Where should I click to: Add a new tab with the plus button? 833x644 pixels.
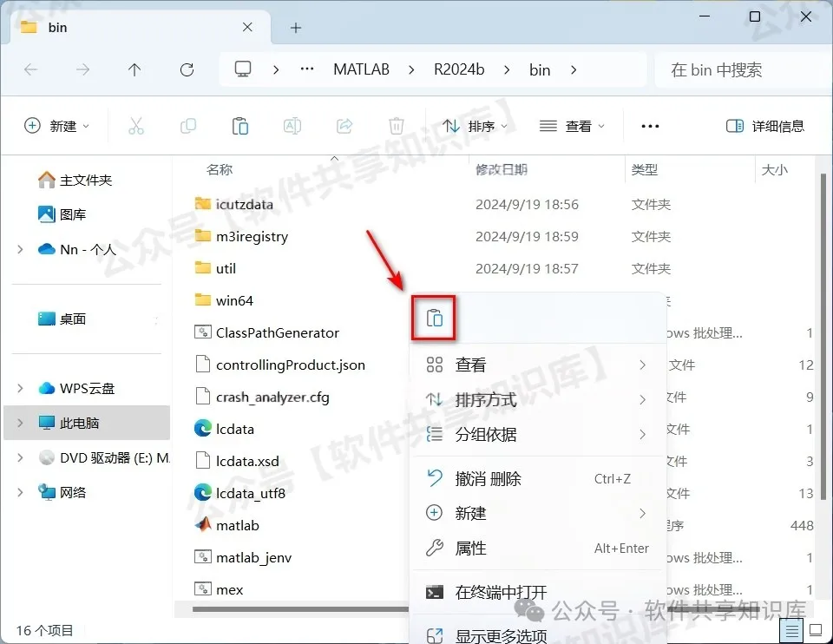coord(296,28)
